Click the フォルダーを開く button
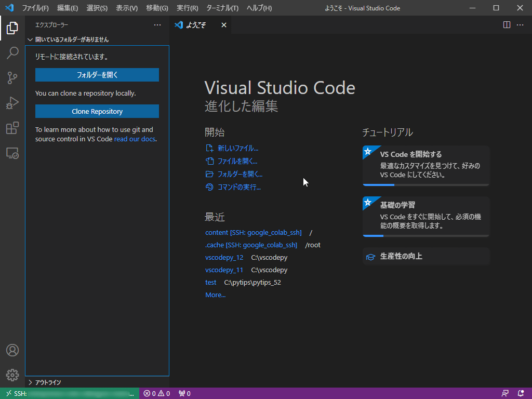This screenshot has width=532, height=399. pyautogui.click(x=97, y=75)
